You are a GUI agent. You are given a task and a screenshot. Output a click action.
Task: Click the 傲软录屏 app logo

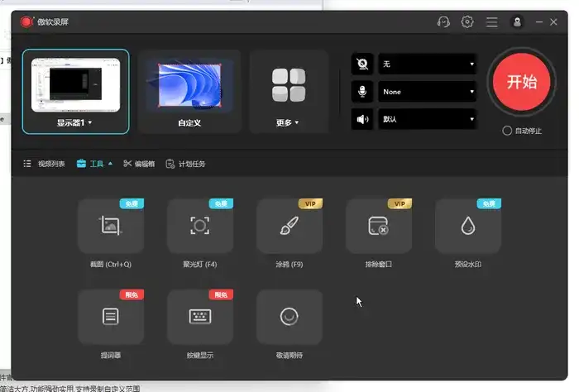click(26, 22)
